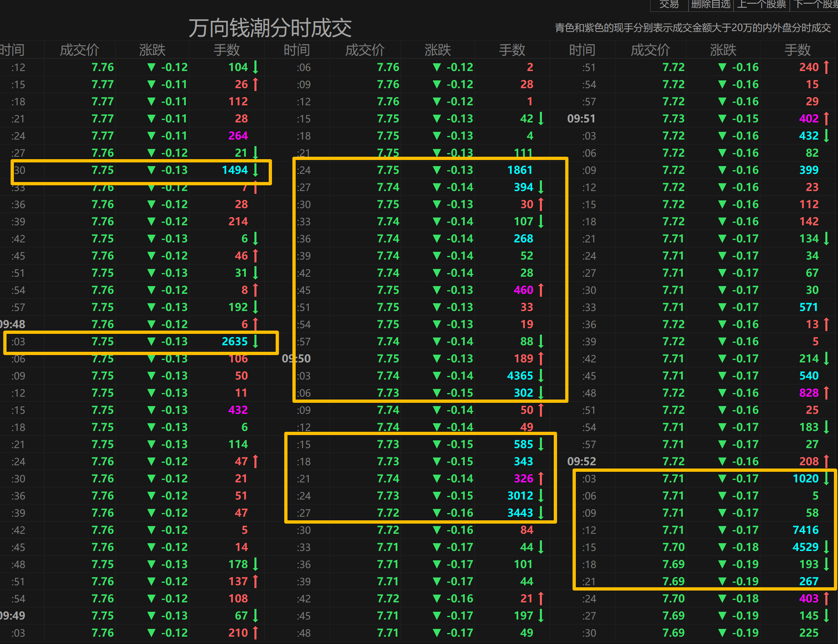Go to previous stock via 上一个股票
The image size is (838, 644).
[x=762, y=4]
